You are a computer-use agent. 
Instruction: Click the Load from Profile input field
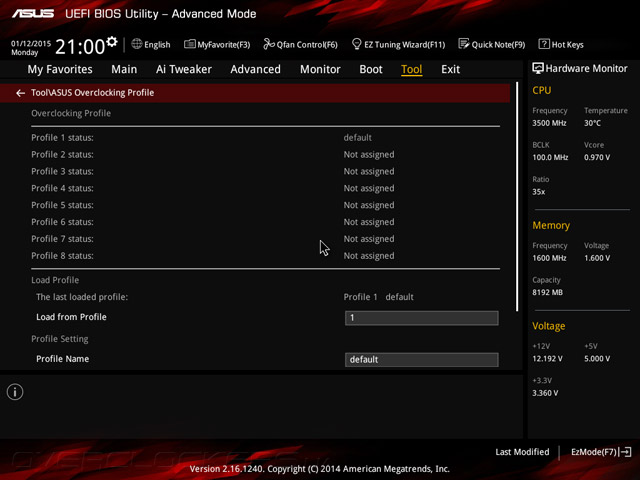[422, 318]
